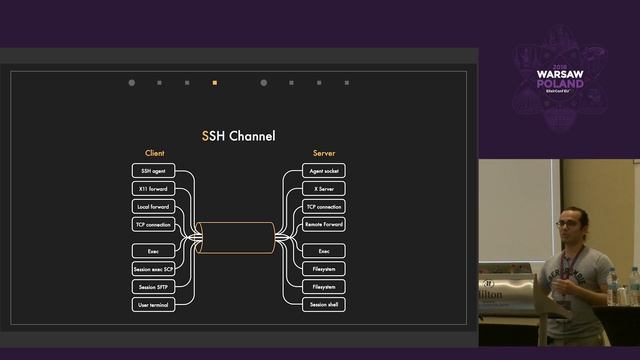The width and height of the screenshot is (640, 360).
Task: Click TCP connection box under Server
Action: click(x=324, y=207)
